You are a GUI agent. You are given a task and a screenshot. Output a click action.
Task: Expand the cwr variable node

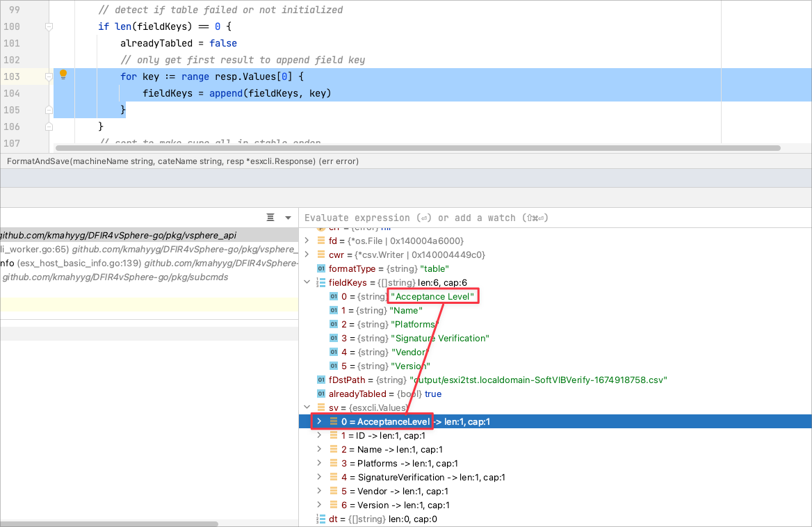307,254
